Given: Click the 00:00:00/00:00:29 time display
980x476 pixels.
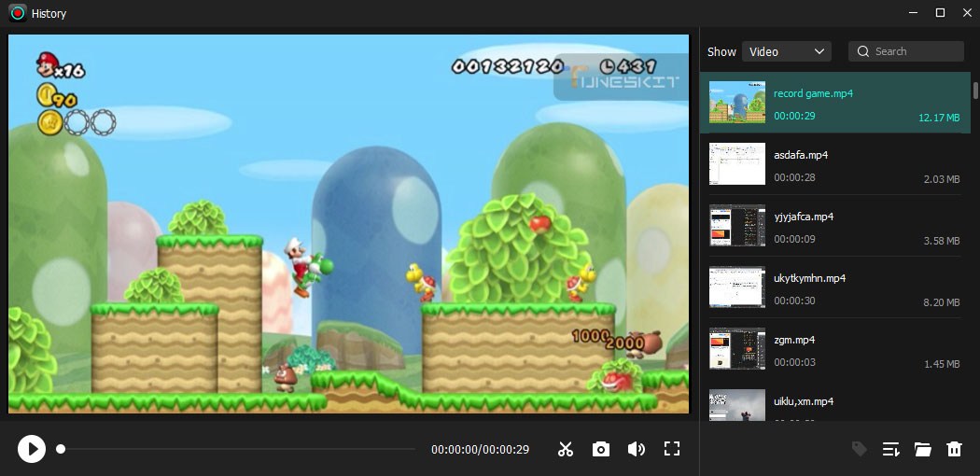Looking at the screenshot, I should point(480,449).
